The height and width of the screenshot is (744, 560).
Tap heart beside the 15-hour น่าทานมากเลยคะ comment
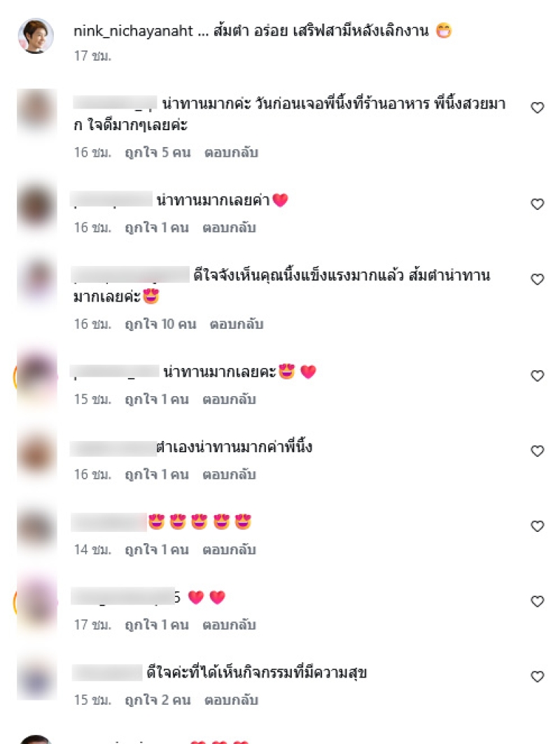(537, 376)
